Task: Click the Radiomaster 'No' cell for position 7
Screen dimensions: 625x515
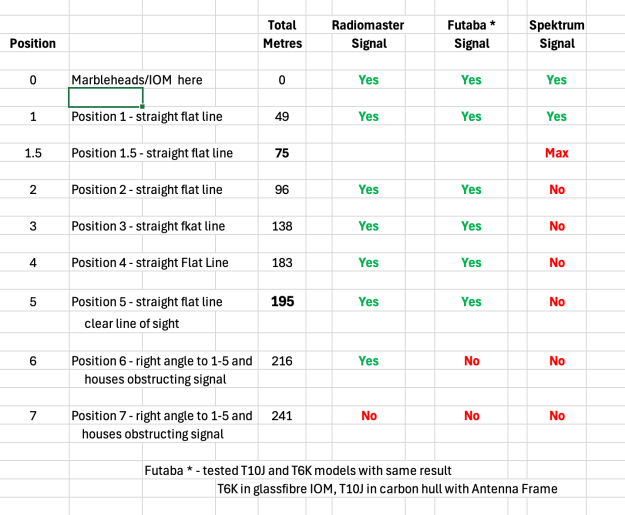Action: 368,416
